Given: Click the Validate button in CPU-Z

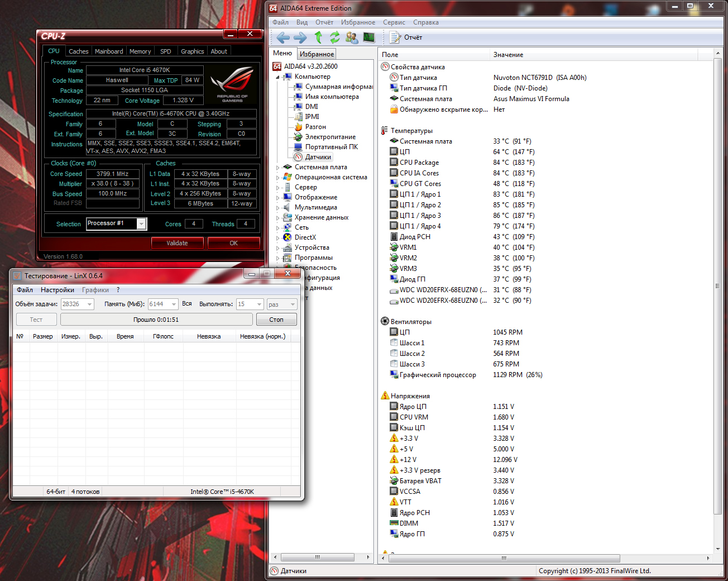Looking at the screenshot, I should [x=177, y=243].
